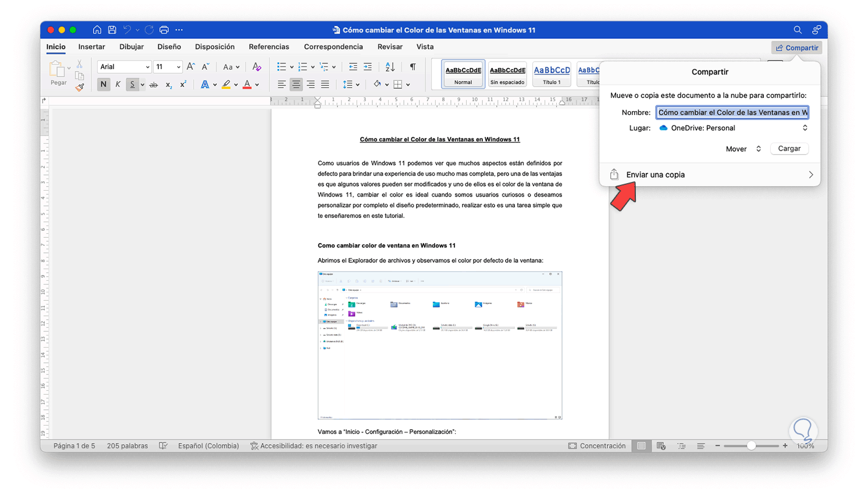The height and width of the screenshot is (493, 868).
Task: Expand the bullet list dropdown arrow
Action: tap(291, 67)
